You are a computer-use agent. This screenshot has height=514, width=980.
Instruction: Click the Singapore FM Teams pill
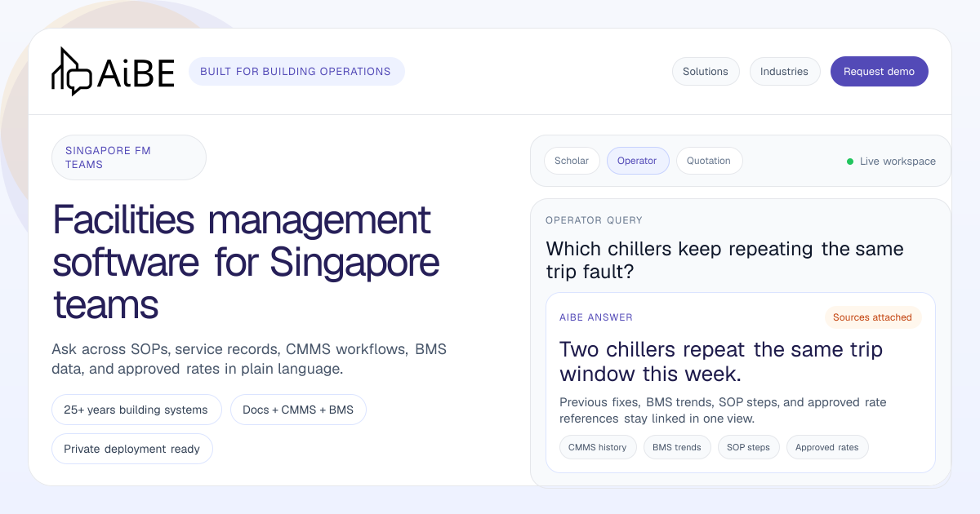pos(129,157)
